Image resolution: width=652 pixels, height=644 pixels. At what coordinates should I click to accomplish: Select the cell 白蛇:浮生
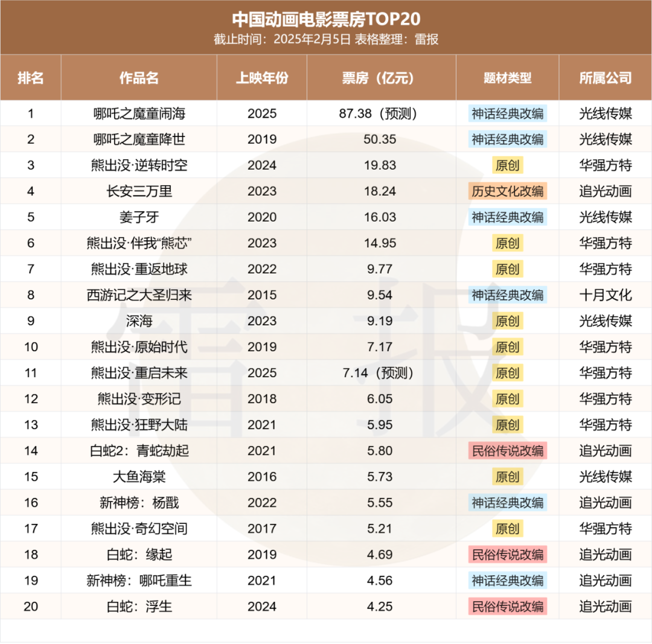139,607
